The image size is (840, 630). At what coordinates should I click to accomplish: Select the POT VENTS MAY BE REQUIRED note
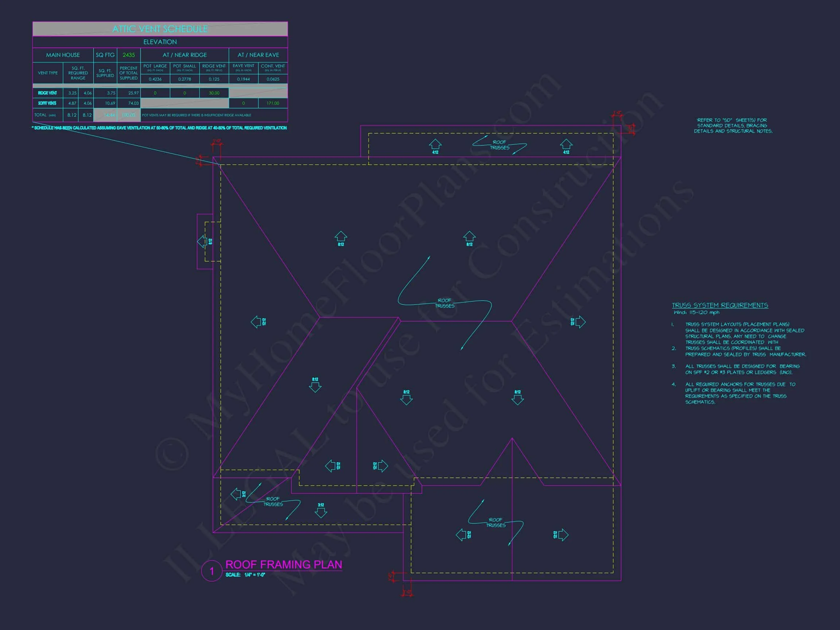tap(197, 115)
